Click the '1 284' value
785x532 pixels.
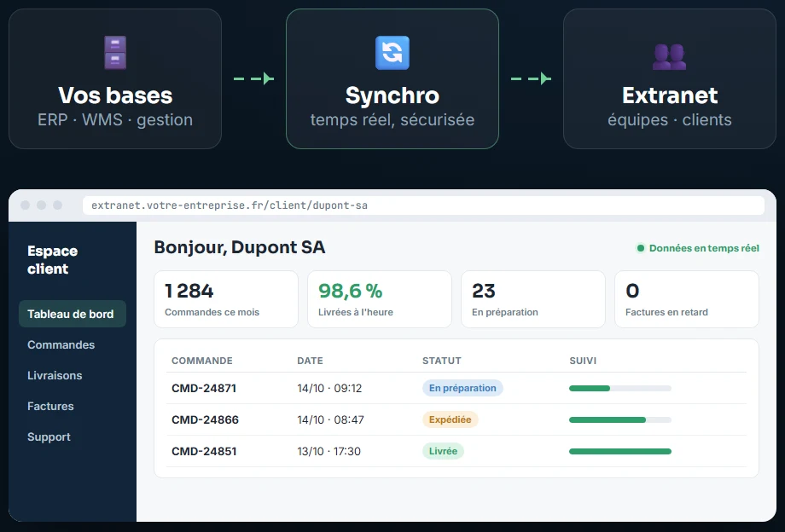(189, 291)
